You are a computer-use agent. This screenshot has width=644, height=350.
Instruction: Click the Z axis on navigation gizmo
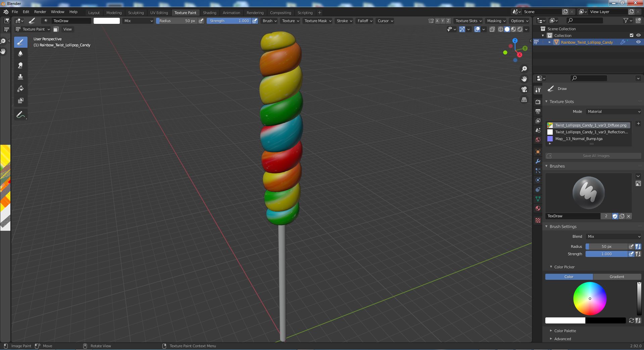coord(515,41)
